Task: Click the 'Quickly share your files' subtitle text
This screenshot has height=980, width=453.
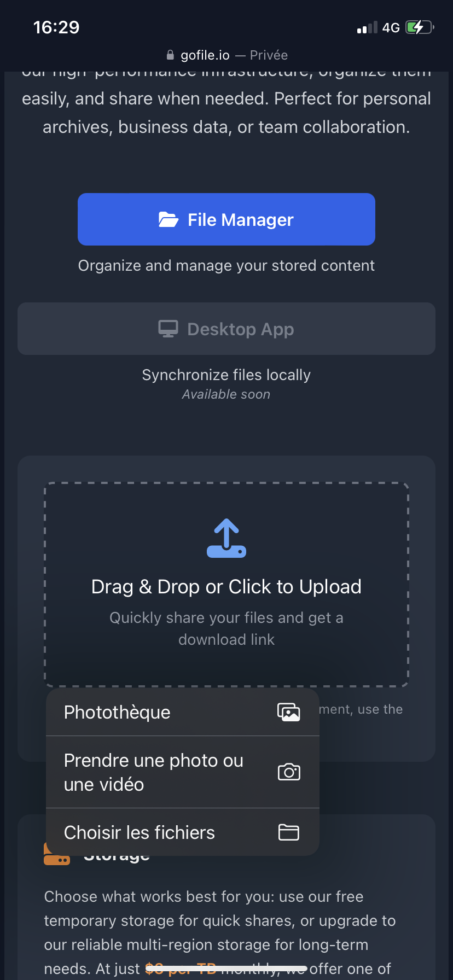Action: 226,628
